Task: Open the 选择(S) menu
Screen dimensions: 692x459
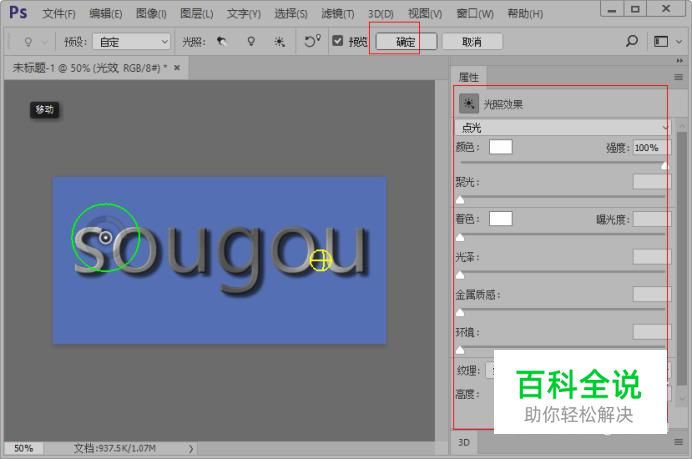Action: [291, 14]
